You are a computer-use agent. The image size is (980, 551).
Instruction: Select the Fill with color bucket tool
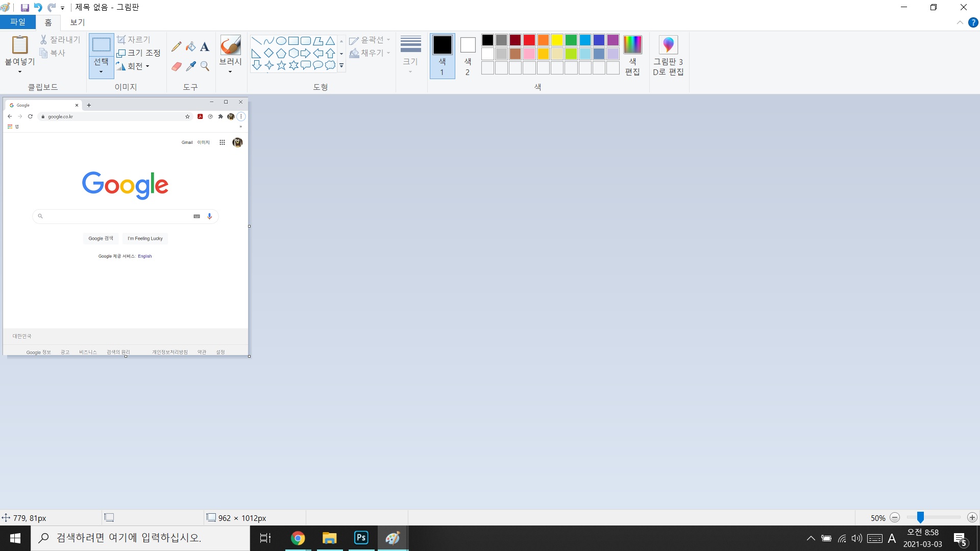click(x=190, y=47)
